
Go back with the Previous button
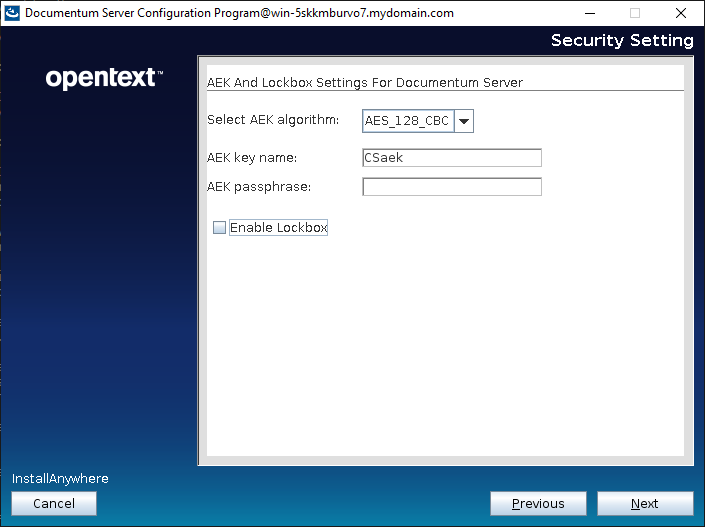coord(538,504)
